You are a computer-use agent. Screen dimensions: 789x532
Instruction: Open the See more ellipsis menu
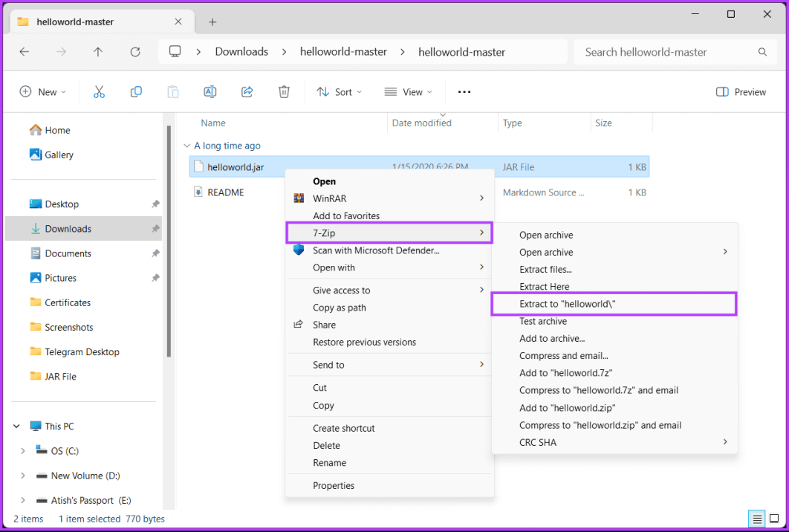click(x=464, y=92)
